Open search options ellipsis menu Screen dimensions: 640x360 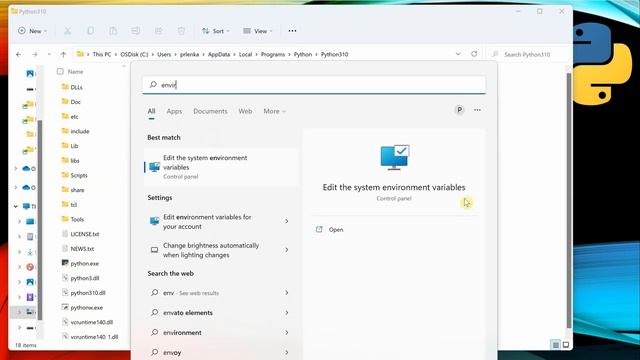click(477, 110)
